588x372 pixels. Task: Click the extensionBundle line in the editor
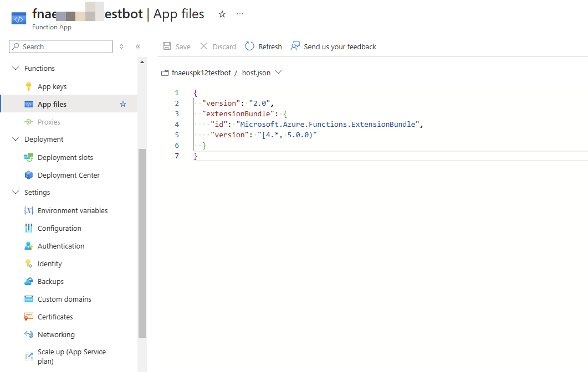[x=244, y=114]
